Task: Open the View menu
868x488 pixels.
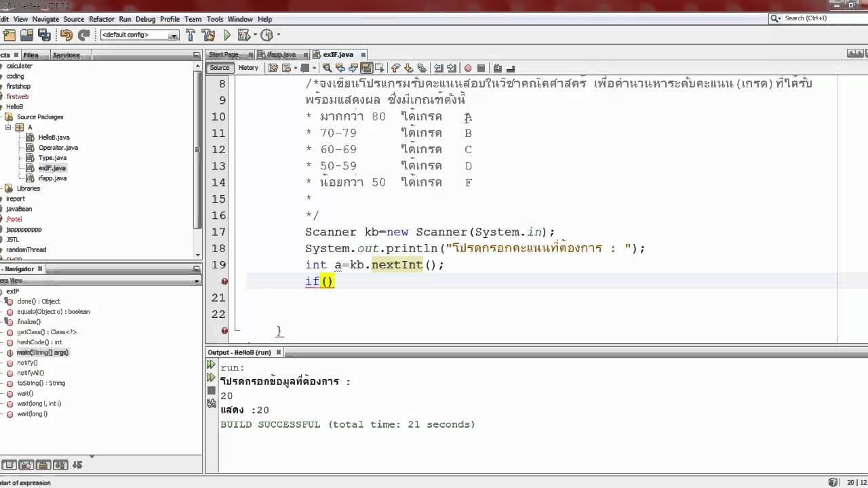Action: pos(20,19)
